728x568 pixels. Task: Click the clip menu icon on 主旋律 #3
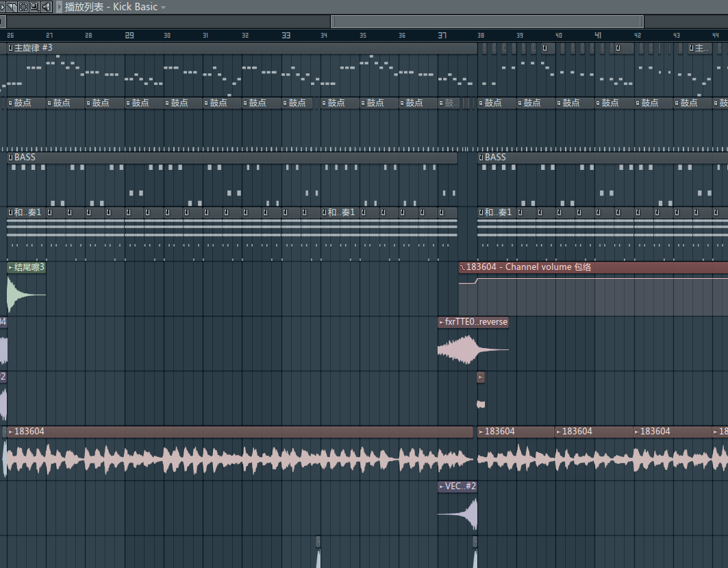tap(10, 48)
